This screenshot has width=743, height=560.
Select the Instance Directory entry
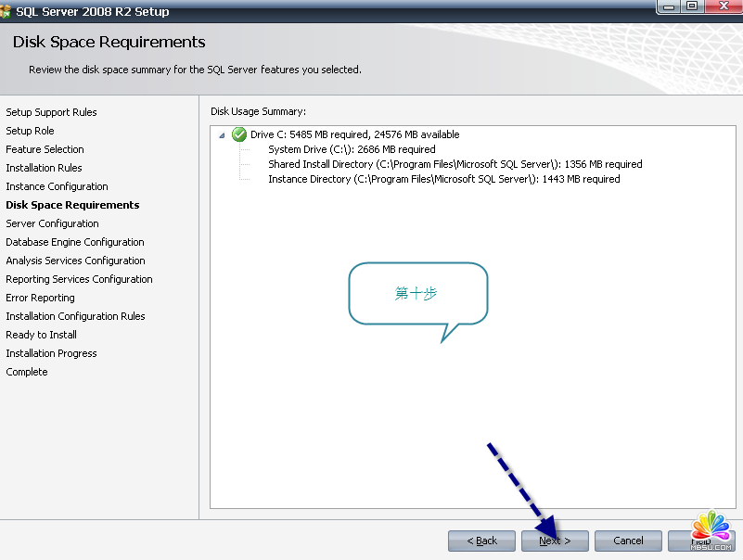click(443, 179)
